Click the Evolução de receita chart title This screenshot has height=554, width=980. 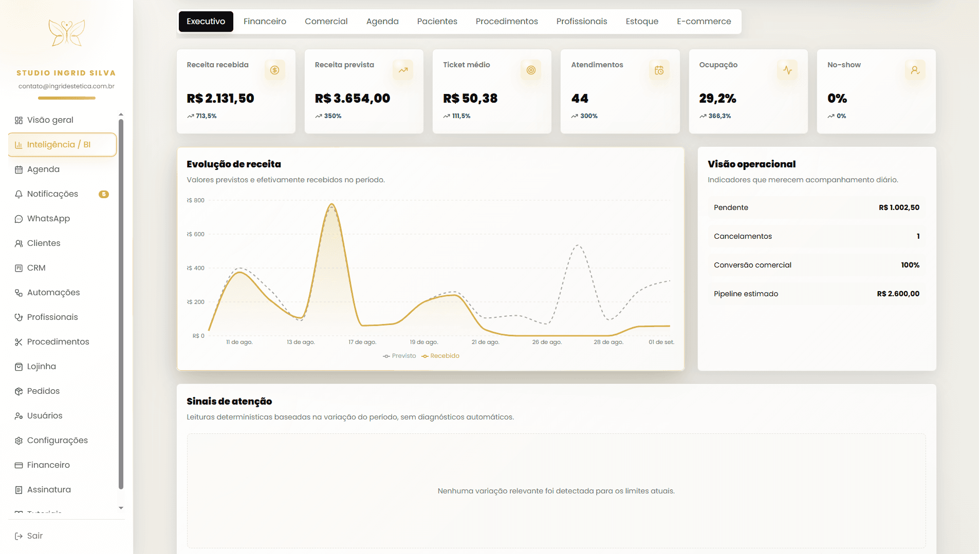(234, 164)
